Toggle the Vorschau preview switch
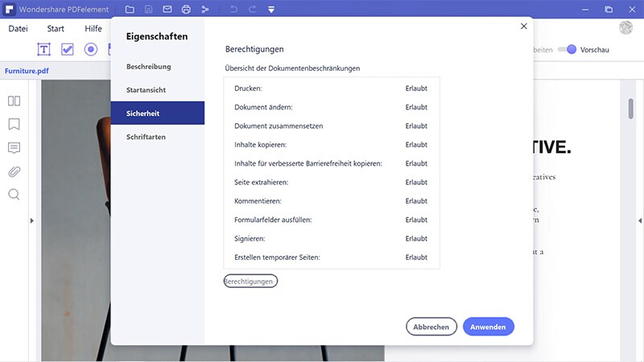The height and width of the screenshot is (362, 644). 568,49
